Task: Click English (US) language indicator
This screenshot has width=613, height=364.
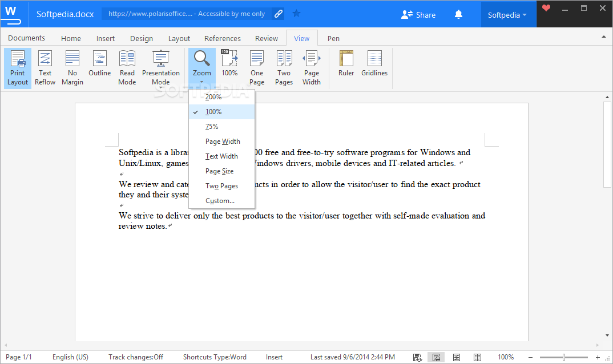Action: pos(70,357)
